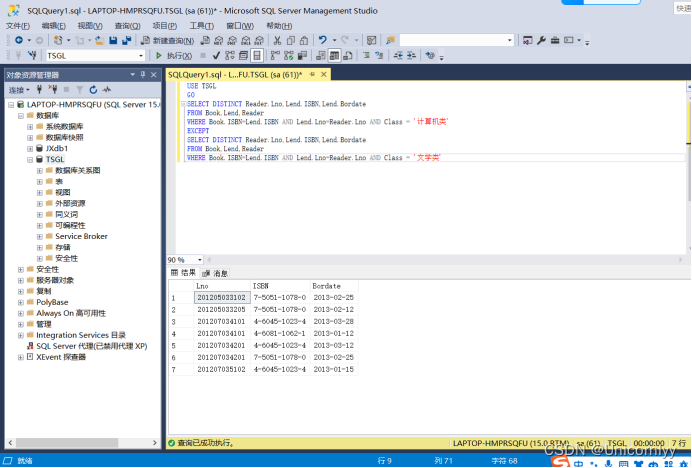Select cell 201205033102 in row 1
This screenshot has height=468, width=692.
click(222, 298)
